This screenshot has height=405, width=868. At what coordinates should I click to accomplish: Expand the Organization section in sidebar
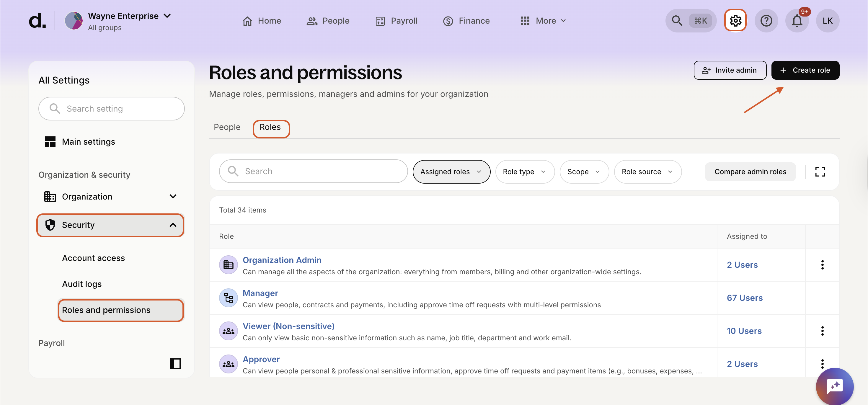tap(173, 196)
